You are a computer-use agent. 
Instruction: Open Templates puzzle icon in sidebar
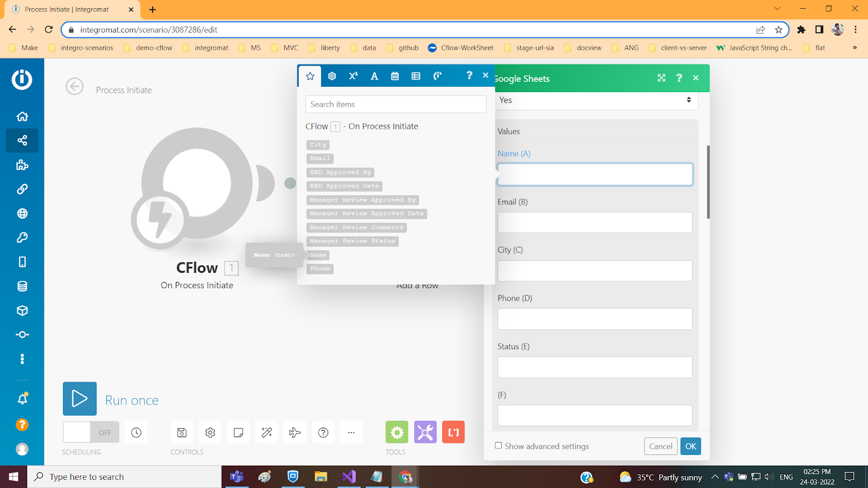(22, 165)
